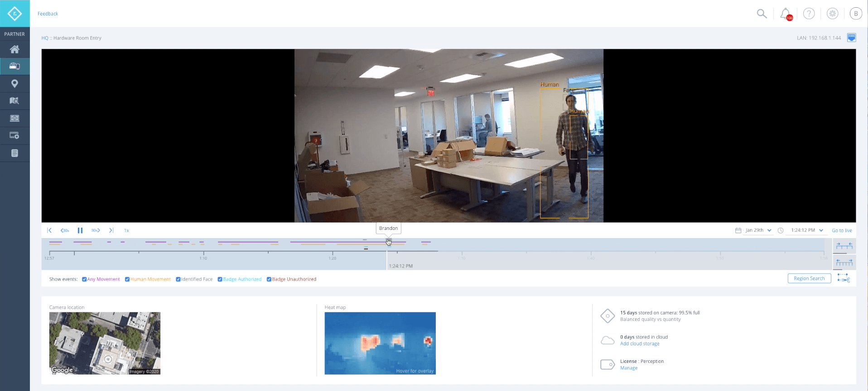Jump to the start of the footage
Viewport: 868px width, 391px height.
click(x=49, y=230)
